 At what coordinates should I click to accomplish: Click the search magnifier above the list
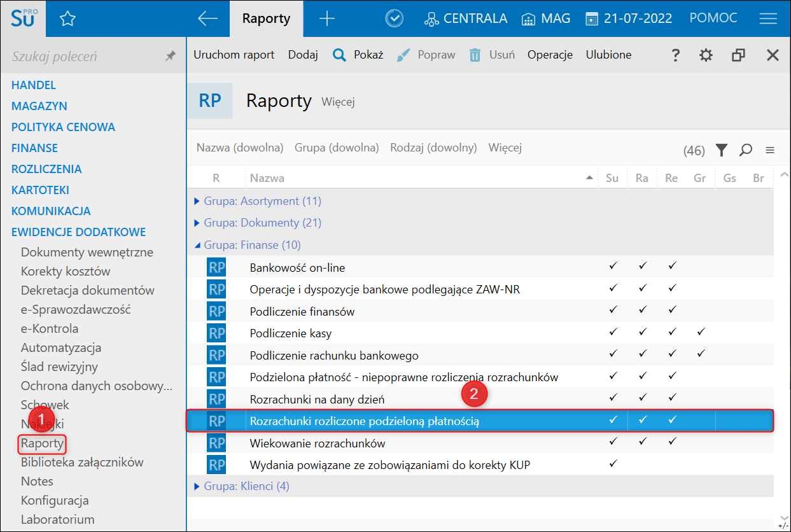coord(746,150)
